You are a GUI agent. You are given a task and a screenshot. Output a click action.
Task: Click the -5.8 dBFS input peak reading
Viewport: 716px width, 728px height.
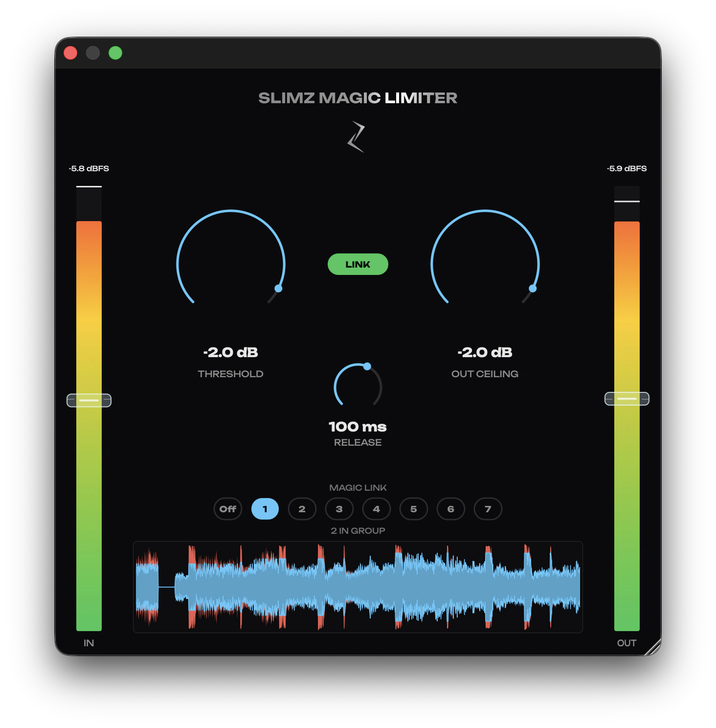(x=89, y=168)
